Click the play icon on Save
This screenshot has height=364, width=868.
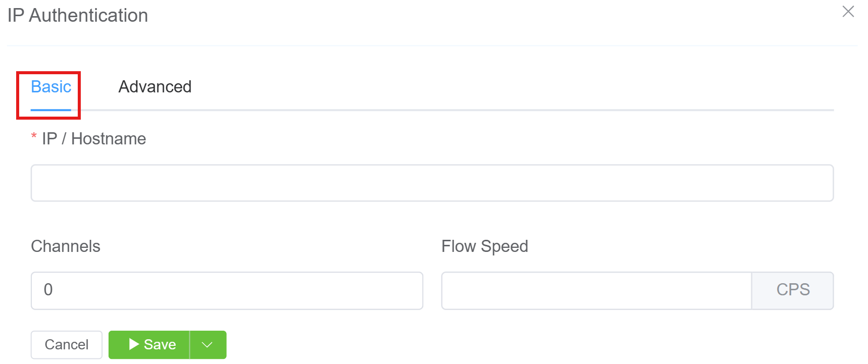(134, 344)
